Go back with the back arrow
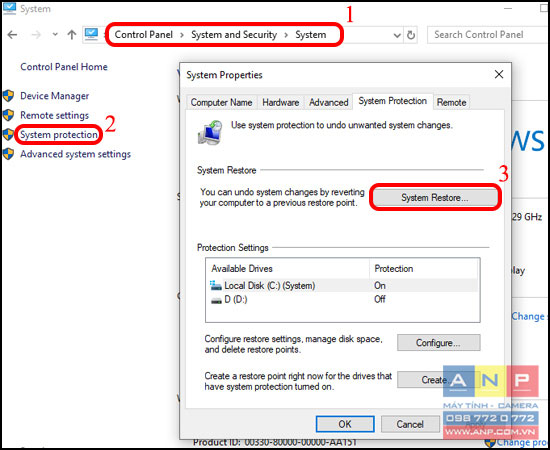Image resolution: width=550 pixels, height=450 pixels. 12,35
